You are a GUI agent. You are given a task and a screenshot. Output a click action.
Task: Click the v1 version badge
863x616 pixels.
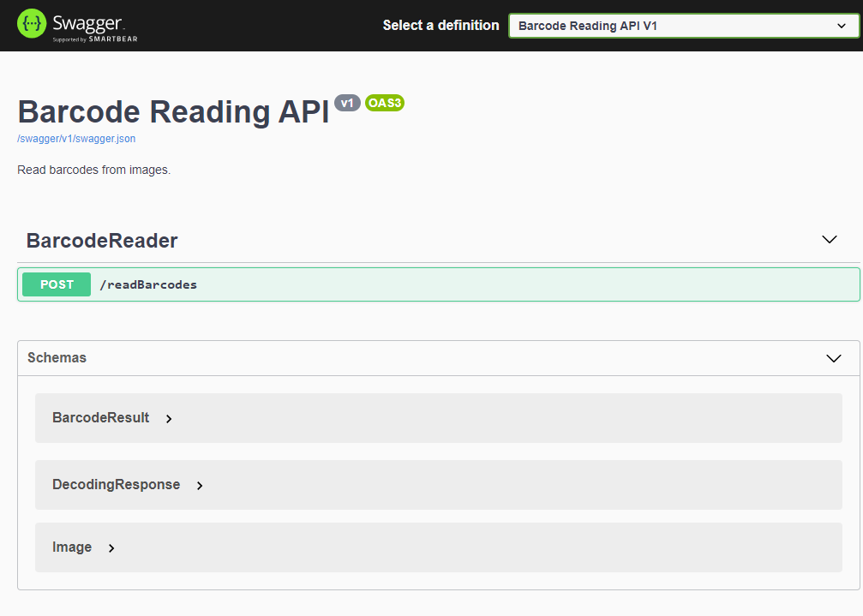click(347, 103)
